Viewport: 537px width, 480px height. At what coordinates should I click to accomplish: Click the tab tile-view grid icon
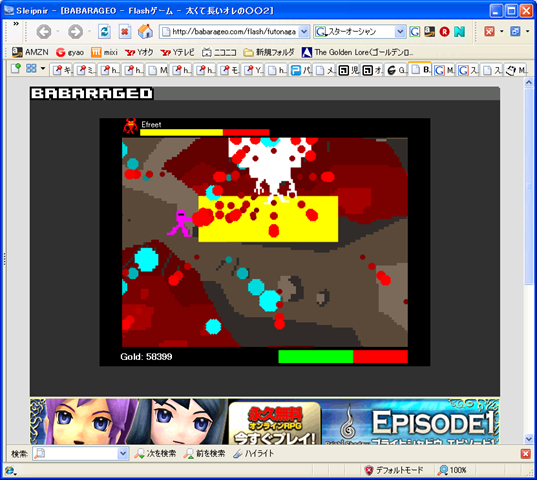click(31, 68)
